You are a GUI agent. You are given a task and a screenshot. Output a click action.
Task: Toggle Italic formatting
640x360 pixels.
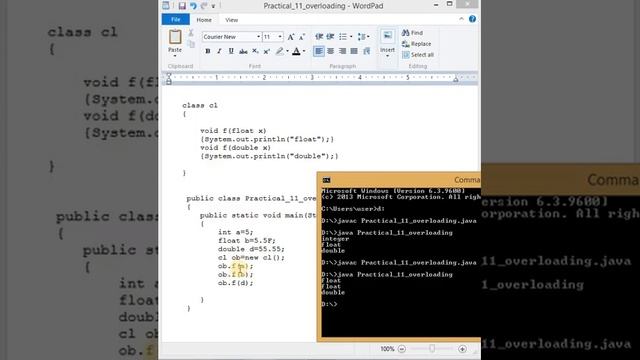(219, 51)
